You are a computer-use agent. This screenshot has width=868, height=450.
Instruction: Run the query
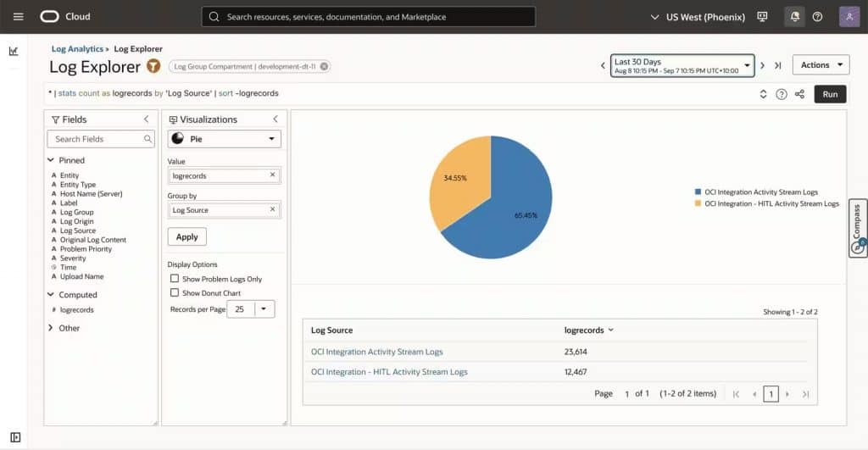pos(830,94)
